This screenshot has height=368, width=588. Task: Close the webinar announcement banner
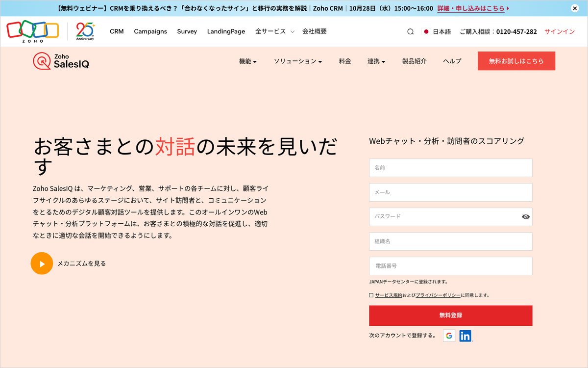coord(575,8)
